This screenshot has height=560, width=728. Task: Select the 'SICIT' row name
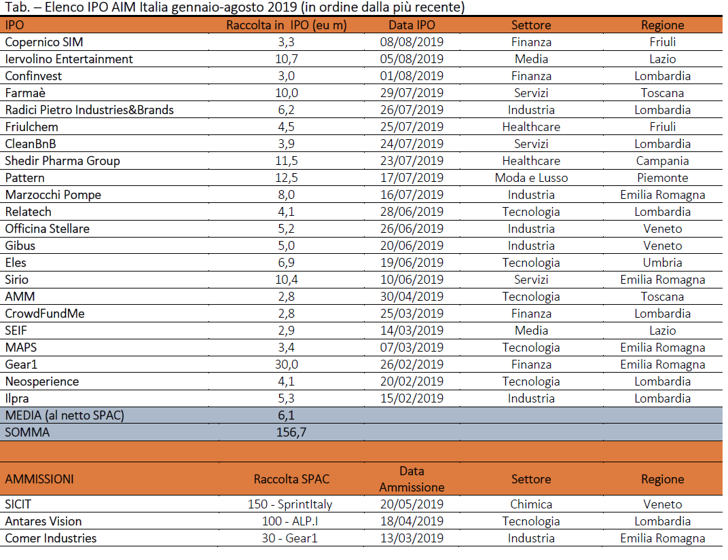18,504
